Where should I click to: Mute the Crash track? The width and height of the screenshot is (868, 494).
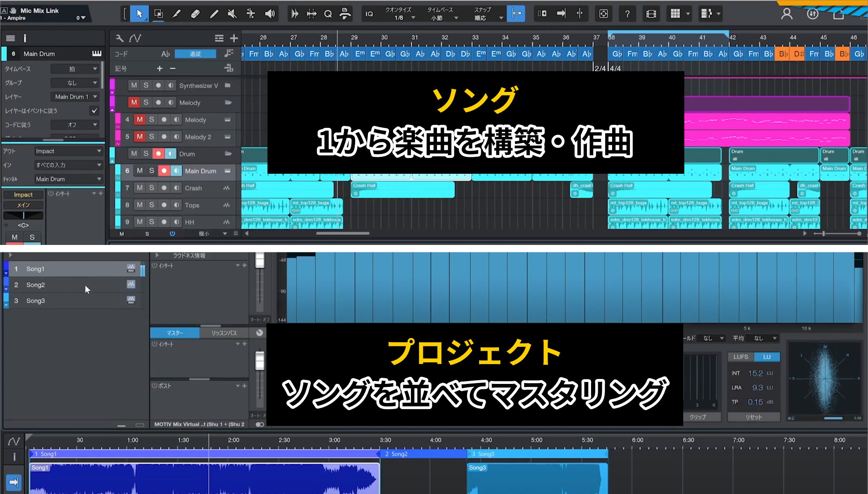(x=140, y=188)
